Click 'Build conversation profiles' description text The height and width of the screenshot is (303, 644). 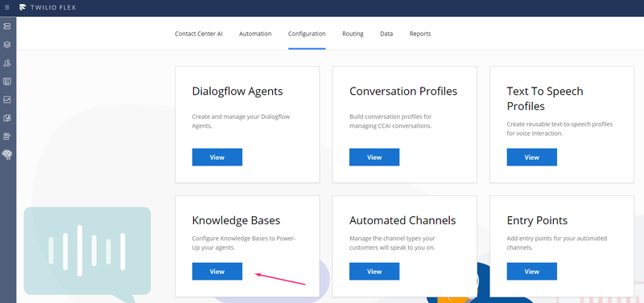click(390, 121)
